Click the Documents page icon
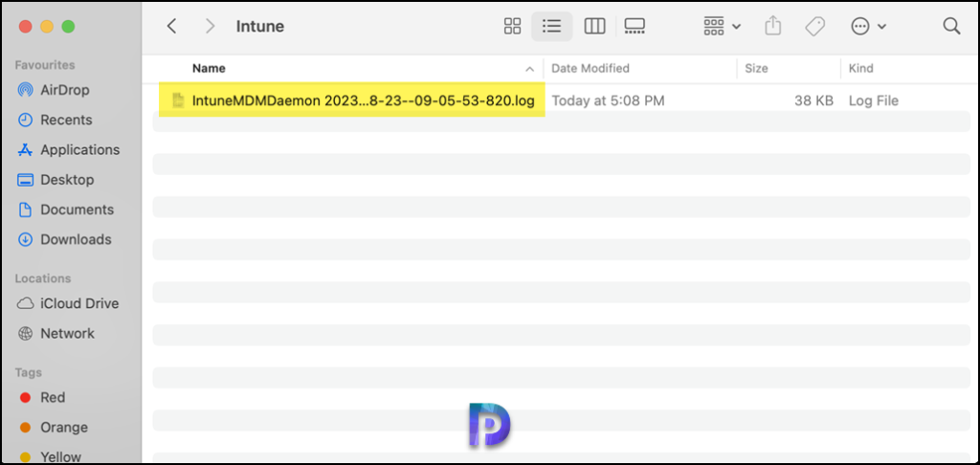Image resolution: width=980 pixels, height=465 pixels. [26, 210]
